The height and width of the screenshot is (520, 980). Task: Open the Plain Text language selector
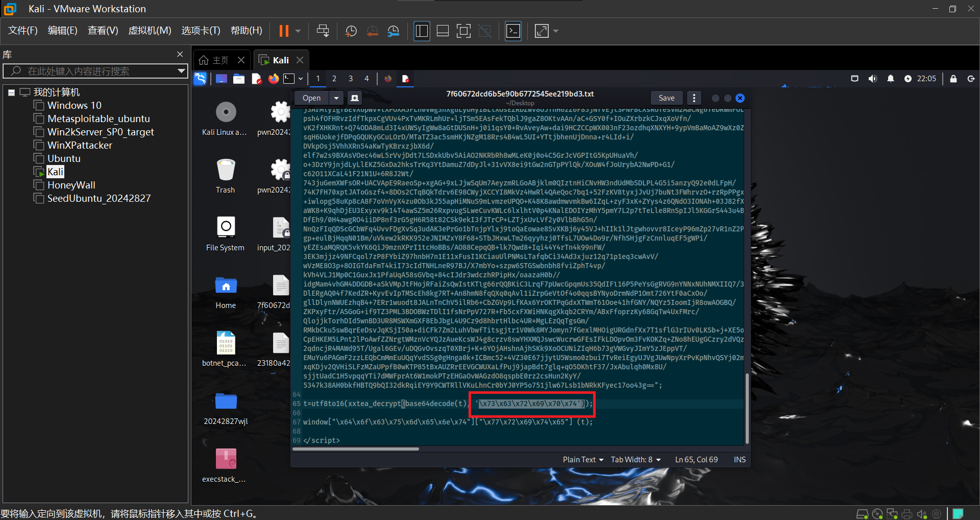click(583, 460)
